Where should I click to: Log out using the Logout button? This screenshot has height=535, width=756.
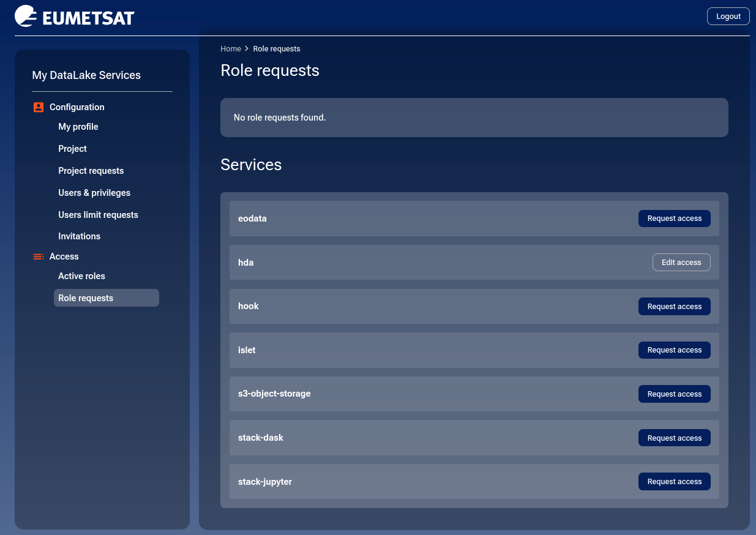(728, 17)
